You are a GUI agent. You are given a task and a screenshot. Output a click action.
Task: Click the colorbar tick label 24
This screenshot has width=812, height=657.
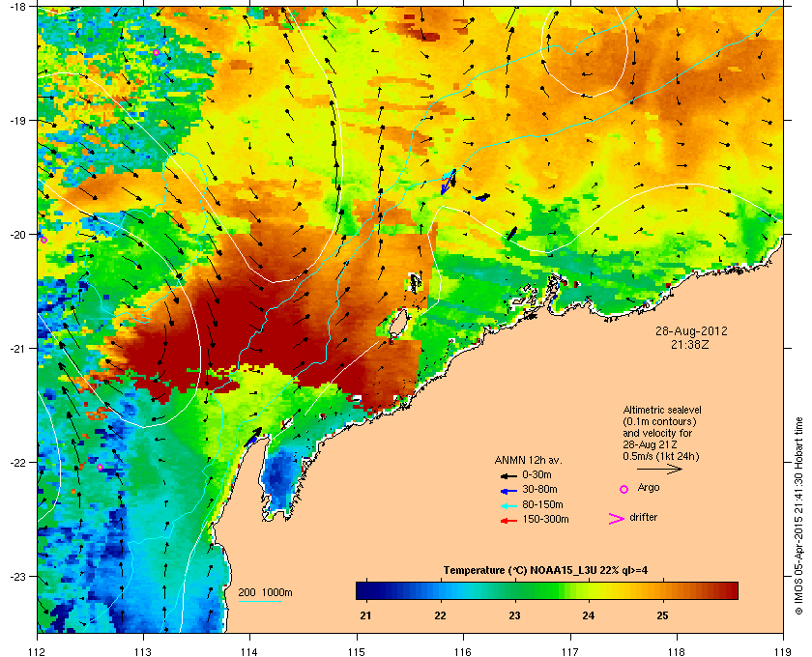(589, 615)
